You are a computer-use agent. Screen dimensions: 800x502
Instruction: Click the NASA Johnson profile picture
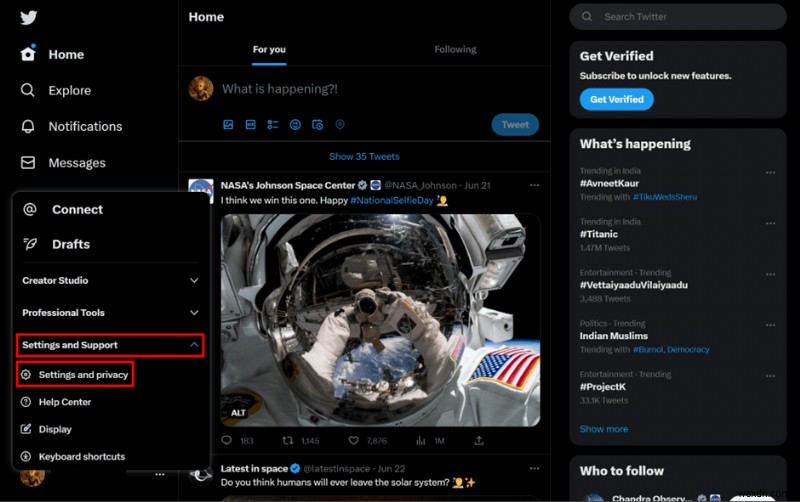[201, 190]
